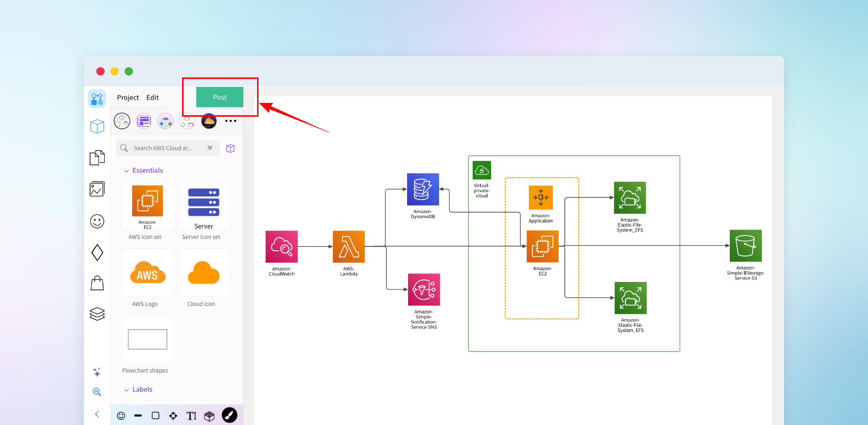Select the database diagram library icon
The height and width of the screenshot is (425, 868).
(187, 121)
